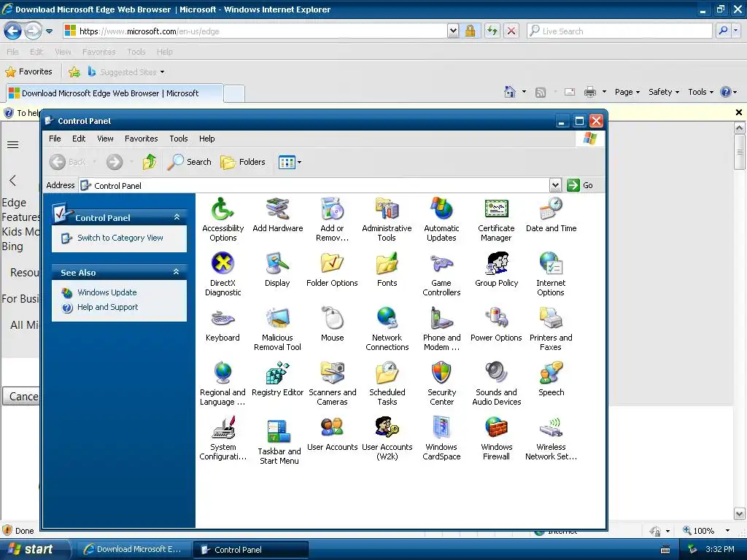Open Control Panel View menu
The height and width of the screenshot is (560, 747).
click(105, 139)
